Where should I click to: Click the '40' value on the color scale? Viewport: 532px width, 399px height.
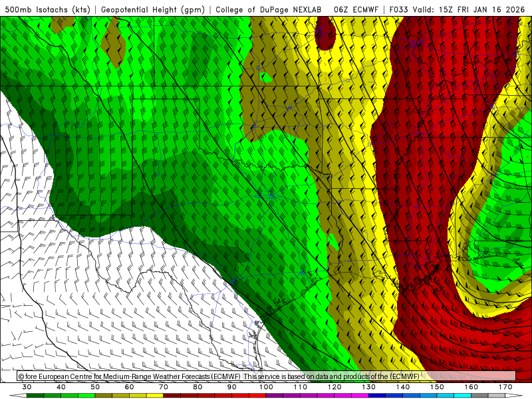(61, 387)
